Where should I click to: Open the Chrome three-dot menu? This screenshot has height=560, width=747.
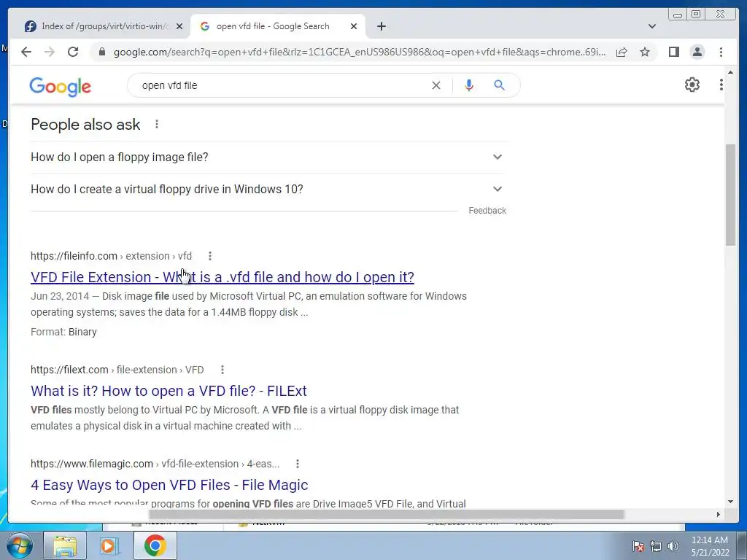point(721,52)
